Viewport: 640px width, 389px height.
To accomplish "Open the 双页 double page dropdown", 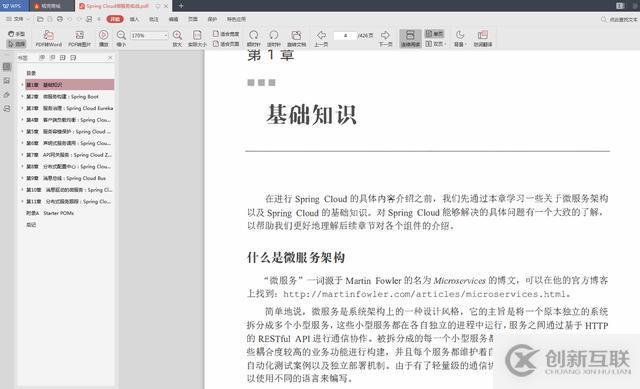I will coord(436,44).
